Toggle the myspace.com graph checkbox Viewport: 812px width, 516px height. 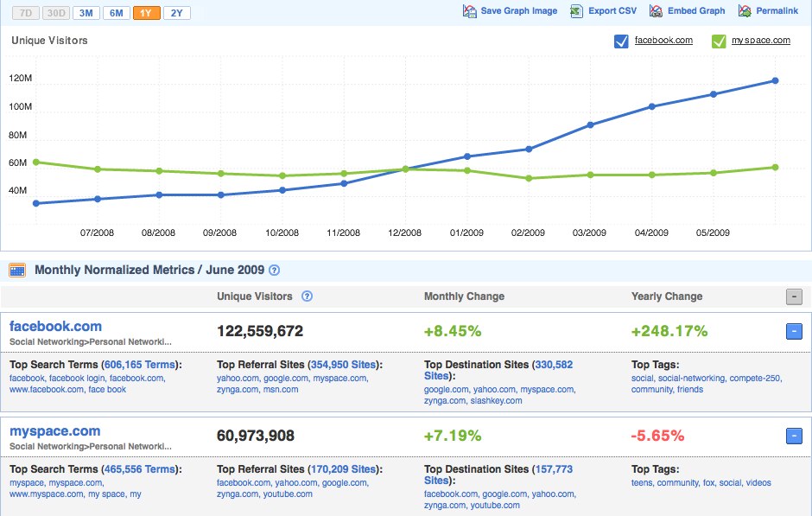tap(719, 41)
